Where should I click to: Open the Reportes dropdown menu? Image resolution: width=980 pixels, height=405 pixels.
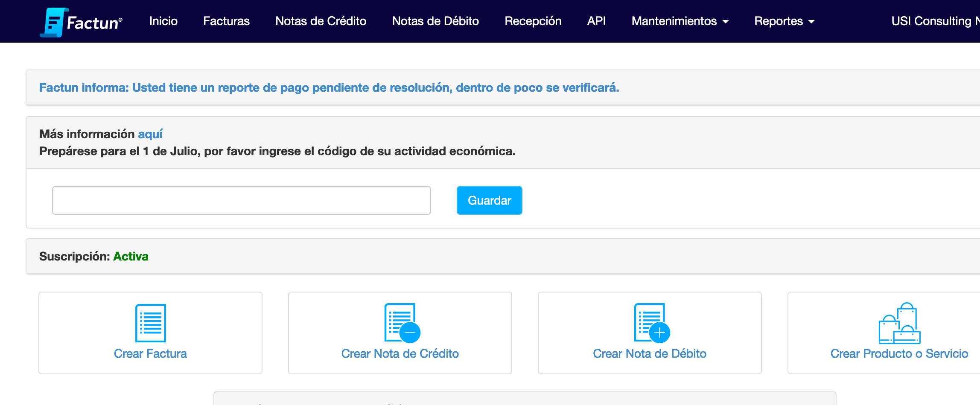784,21
